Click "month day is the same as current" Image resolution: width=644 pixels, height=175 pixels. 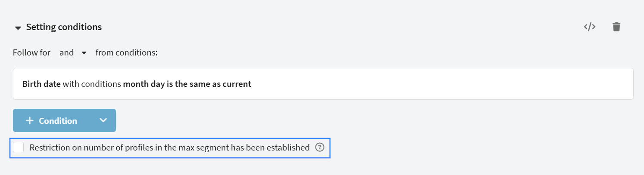coord(187,84)
